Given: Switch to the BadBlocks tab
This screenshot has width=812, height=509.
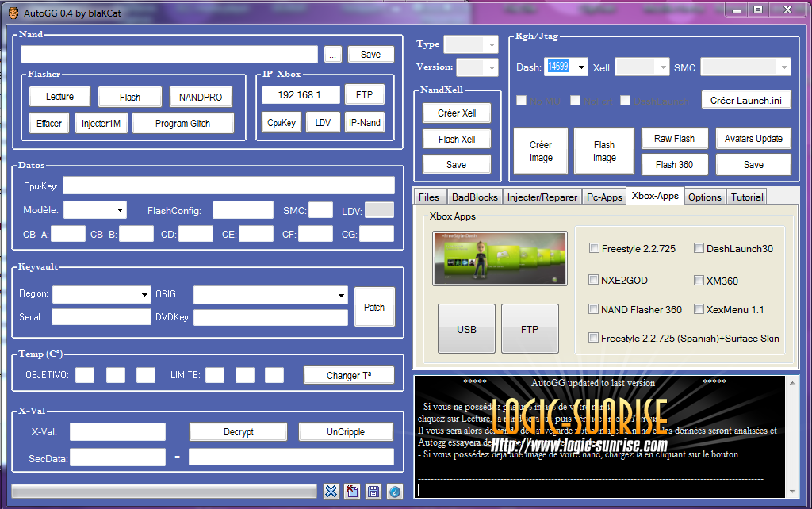Looking at the screenshot, I should point(473,197).
